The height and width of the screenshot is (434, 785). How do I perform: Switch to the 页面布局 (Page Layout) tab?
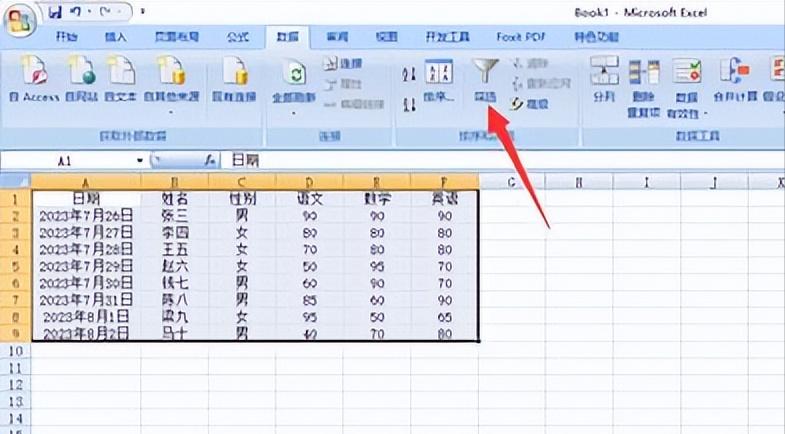point(177,37)
